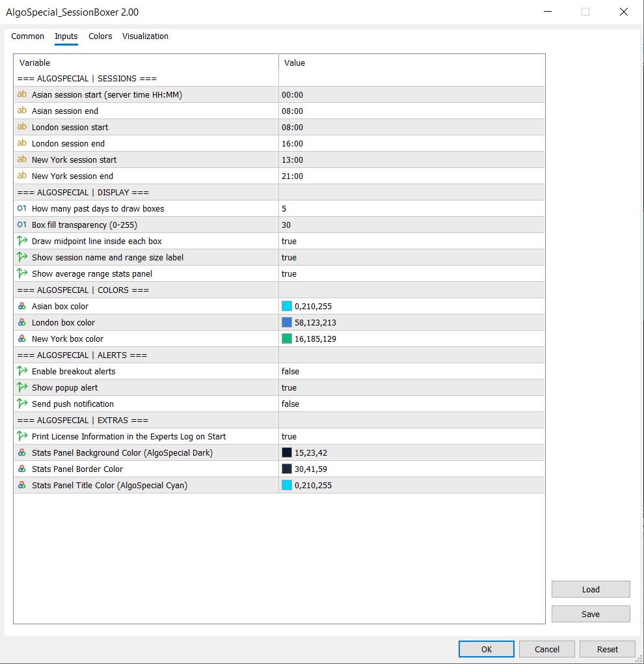644x664 pixels.
Task: Select the '=== ALGOSPECIAL | COLORS ===' row
Action: point(279,290)
